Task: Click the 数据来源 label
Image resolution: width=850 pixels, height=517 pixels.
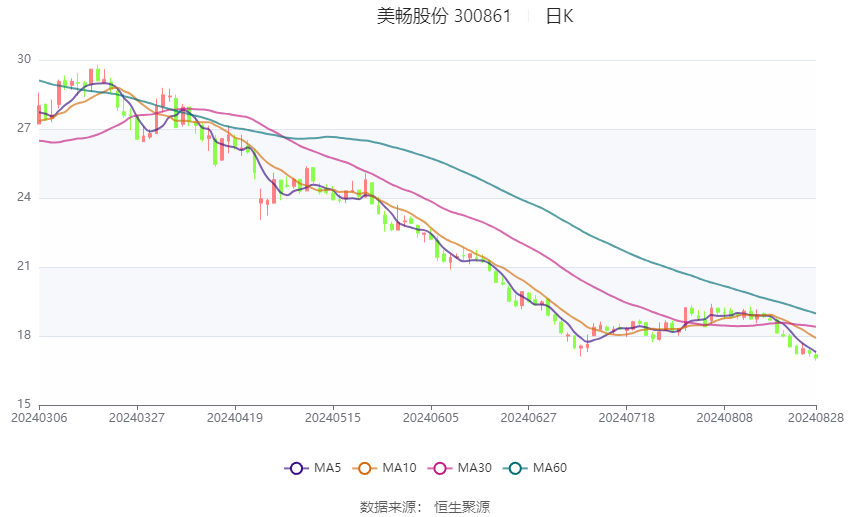Action: pos(388,507)
